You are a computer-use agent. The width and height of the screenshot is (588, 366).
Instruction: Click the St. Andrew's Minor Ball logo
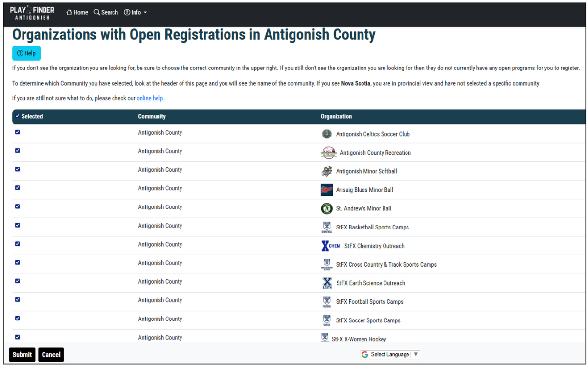[x=327, y=208]
